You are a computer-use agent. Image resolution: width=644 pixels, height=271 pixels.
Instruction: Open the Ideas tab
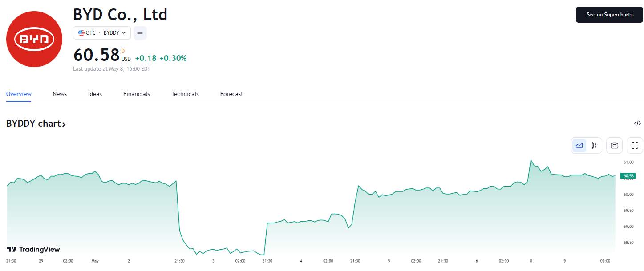click(x=95, y=94)
